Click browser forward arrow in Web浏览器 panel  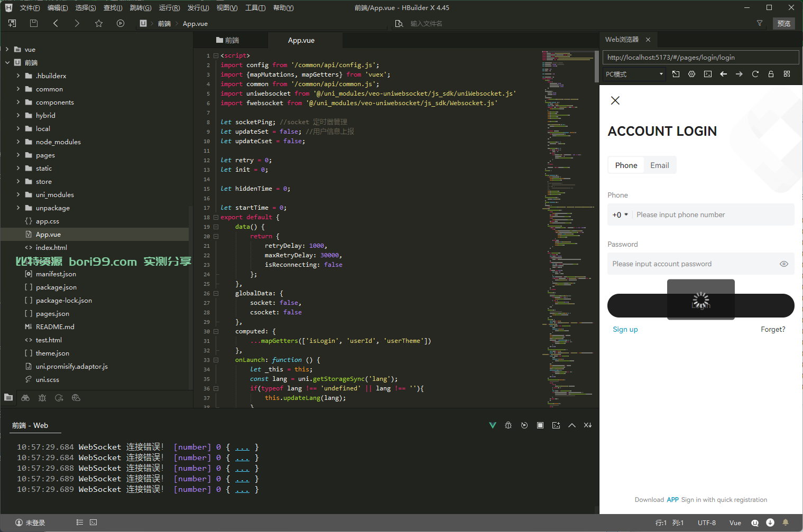tap(739, 74)
